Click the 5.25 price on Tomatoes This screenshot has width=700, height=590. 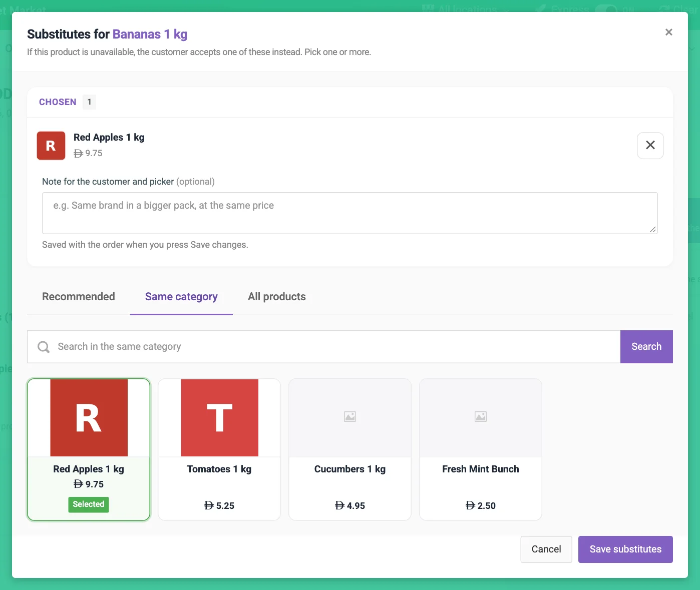click(219, 505)
